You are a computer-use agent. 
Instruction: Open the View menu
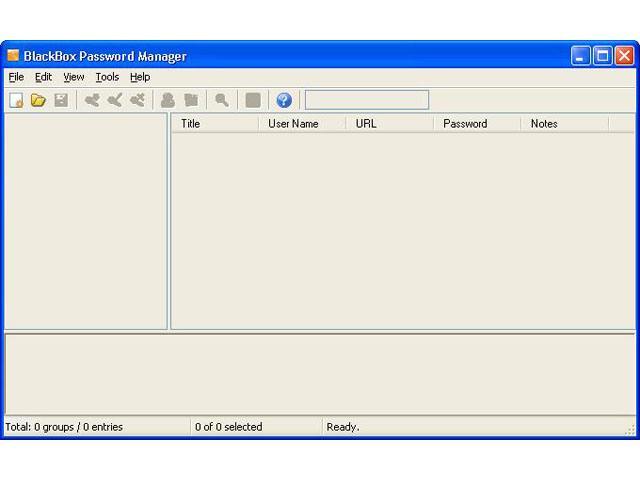pos(73,77)
